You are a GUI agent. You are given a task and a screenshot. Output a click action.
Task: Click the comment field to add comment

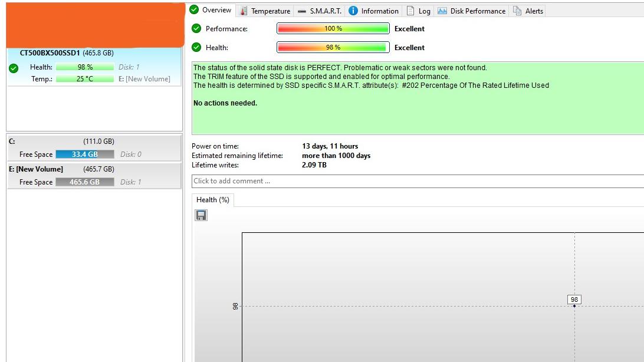(413, 181)
